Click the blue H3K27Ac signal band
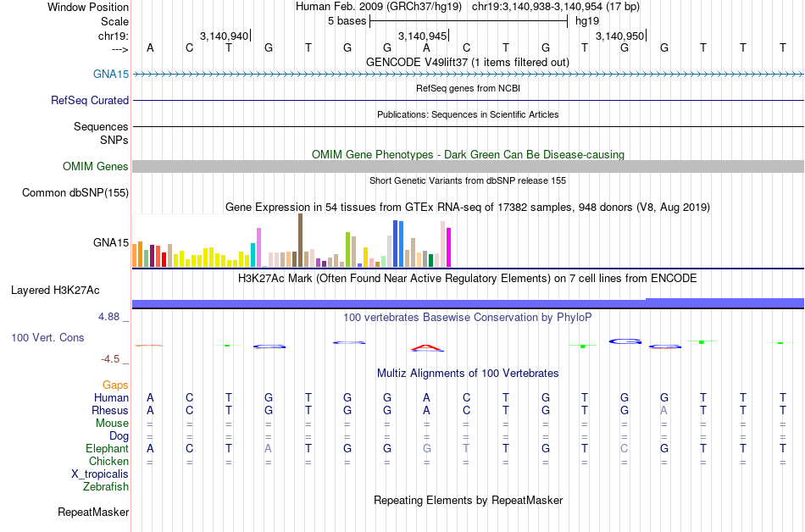This screenshot has width=805, height=532. (x=469, y=304)
